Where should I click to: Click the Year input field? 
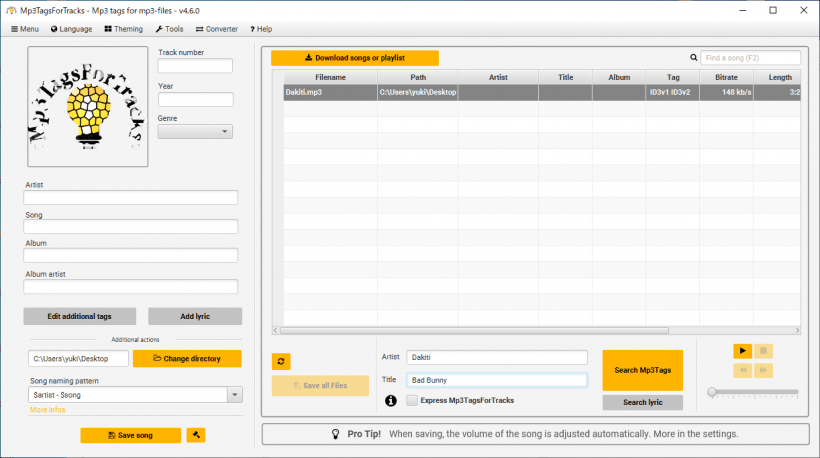[196, 99]
